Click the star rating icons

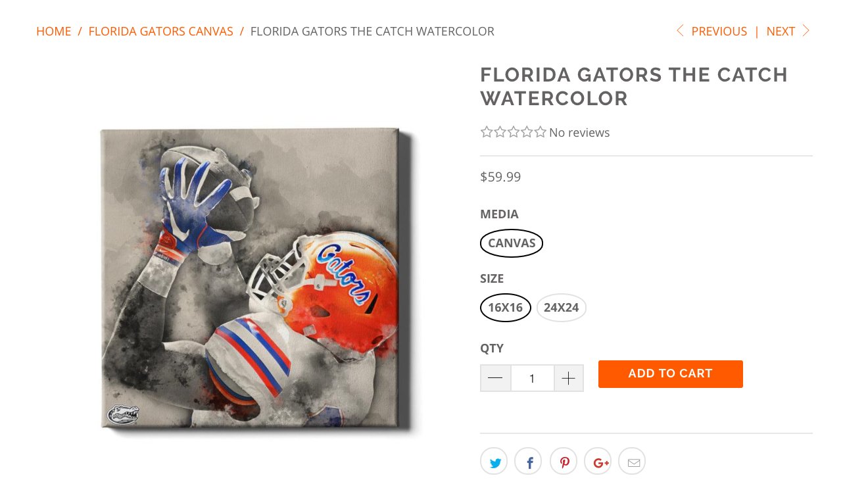[x=513, y=132]
